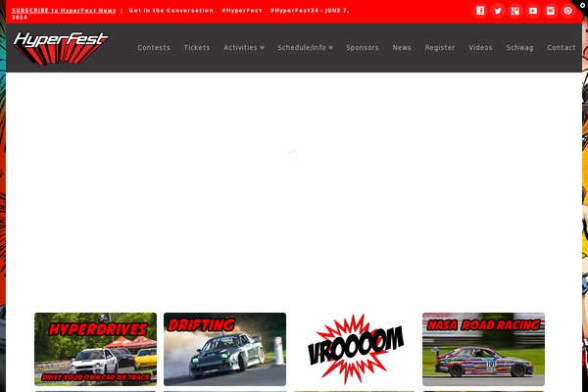Open the News menu item
Viewport: 588px width, 392px height.
tap(402, 48)
